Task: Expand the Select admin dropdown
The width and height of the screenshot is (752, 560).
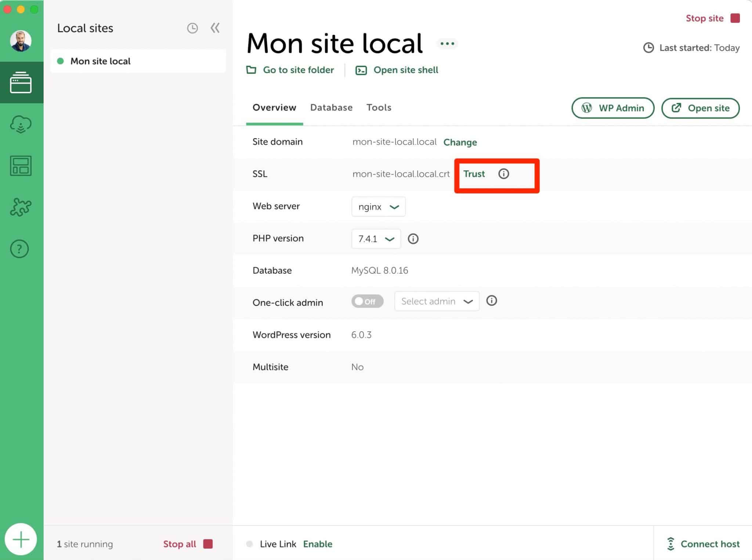Action: 437,301
